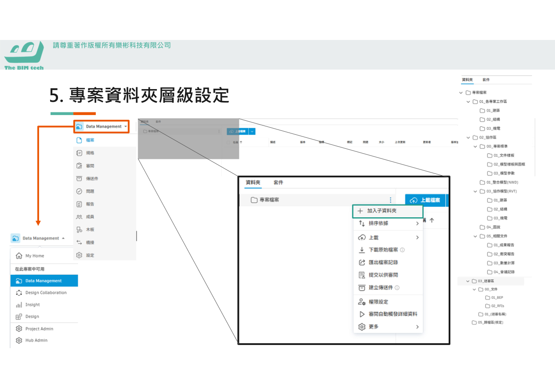Click info icon beside 下載原始檔案
The image size is (555, 392).
403,250
